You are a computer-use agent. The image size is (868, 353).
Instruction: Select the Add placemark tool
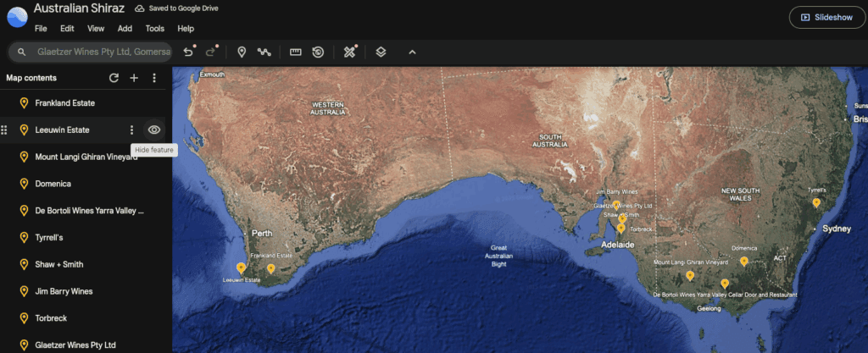click(242, 52)
